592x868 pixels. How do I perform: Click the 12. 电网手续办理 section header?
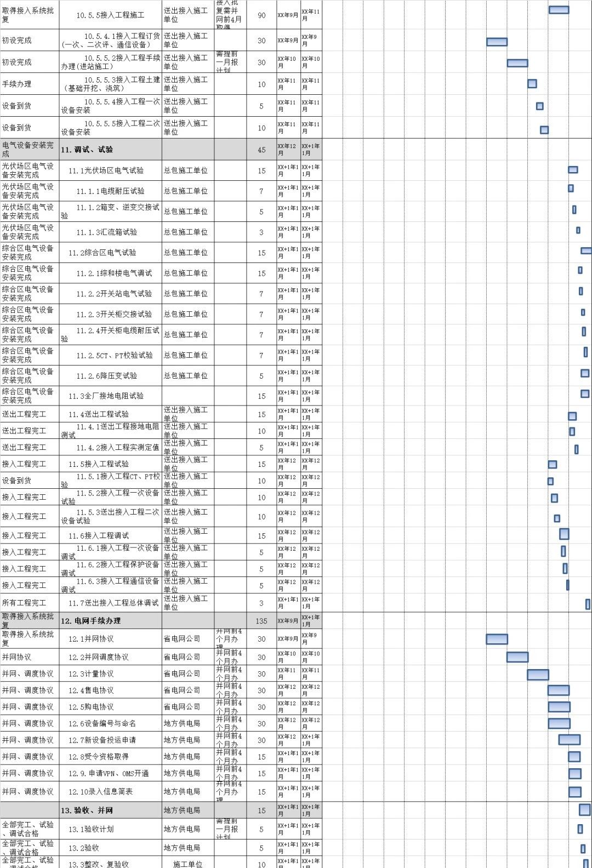(x=110, y=621)
